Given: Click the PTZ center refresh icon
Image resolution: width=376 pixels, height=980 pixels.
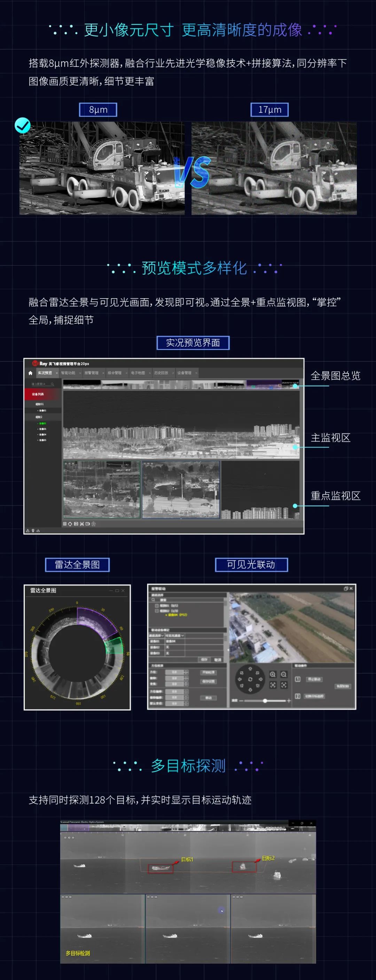Looking at the screenshot, I should (251, 679).
